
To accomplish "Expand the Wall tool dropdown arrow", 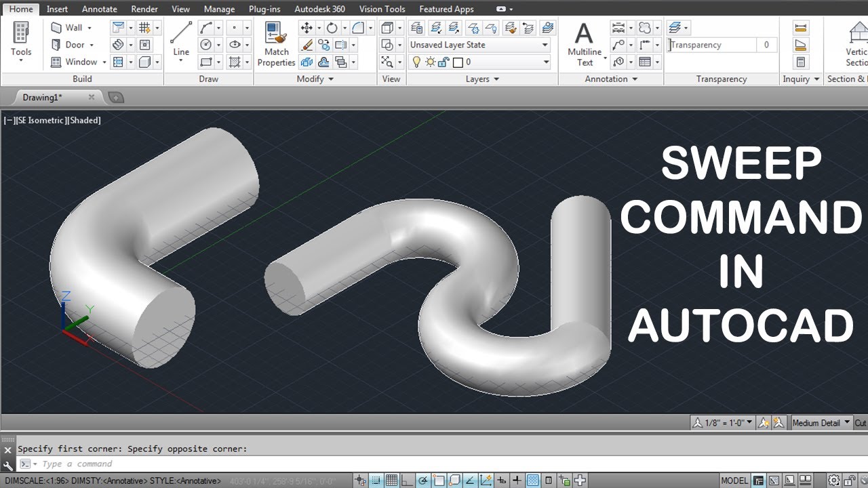I will click(90, 28).
